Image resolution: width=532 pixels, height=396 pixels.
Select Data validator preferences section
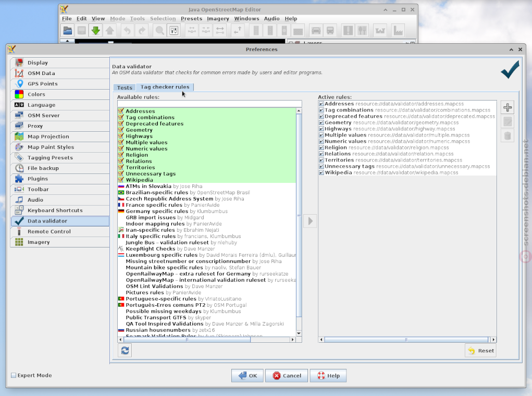coord(60,221)
